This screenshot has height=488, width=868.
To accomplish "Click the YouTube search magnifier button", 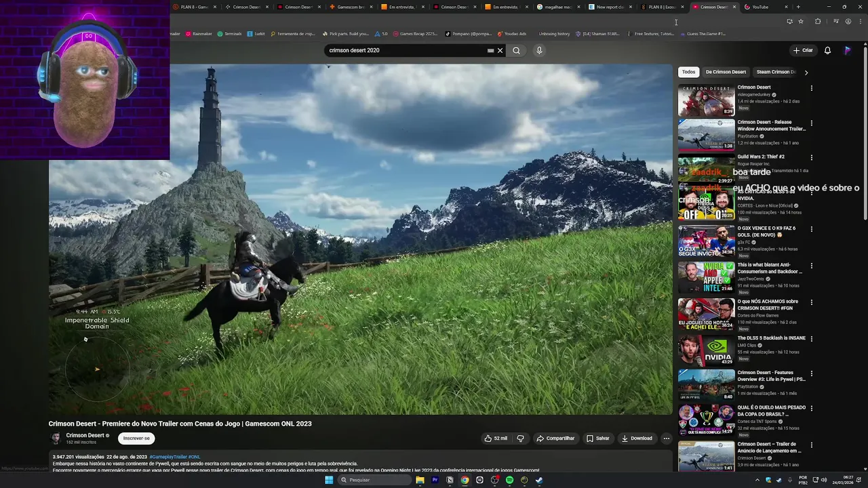I will point(516,50).
